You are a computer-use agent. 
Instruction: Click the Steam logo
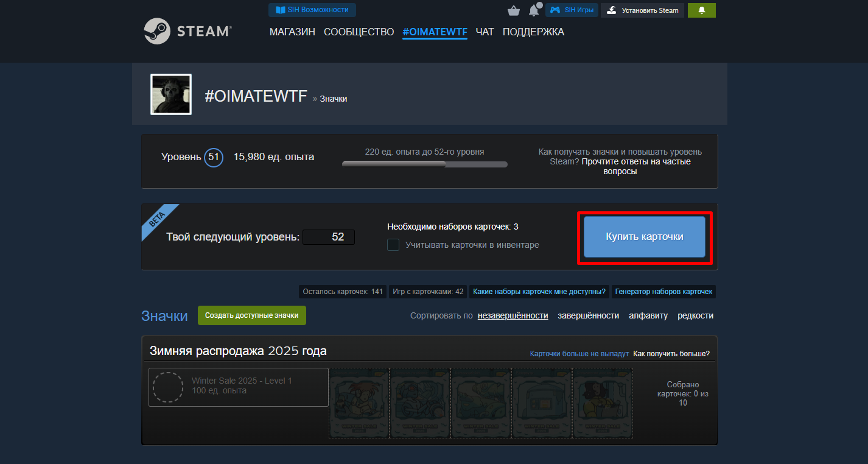point(187,31)
